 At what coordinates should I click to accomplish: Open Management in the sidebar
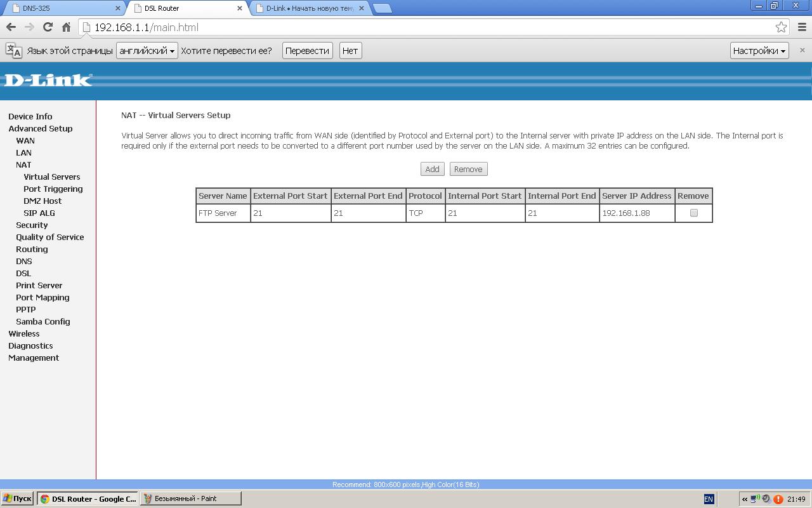[34, 358]
